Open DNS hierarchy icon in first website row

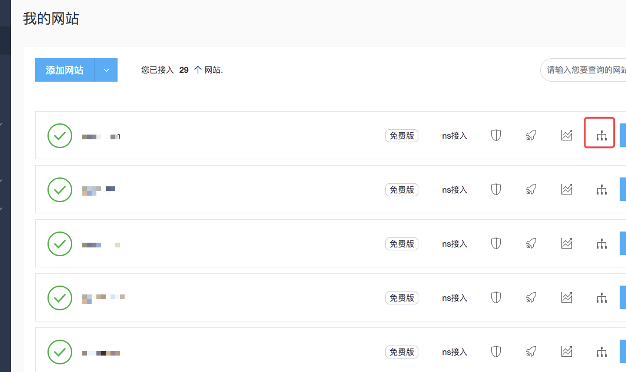[601, 136]
